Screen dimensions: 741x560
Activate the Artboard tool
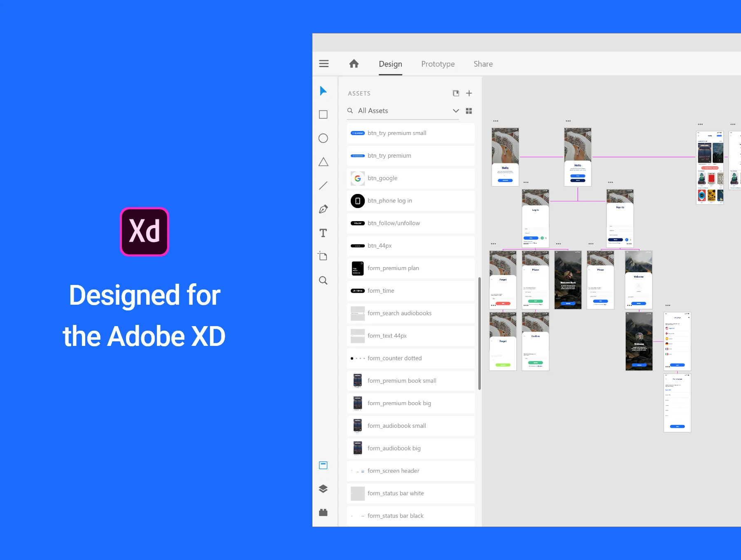(323, 256)
